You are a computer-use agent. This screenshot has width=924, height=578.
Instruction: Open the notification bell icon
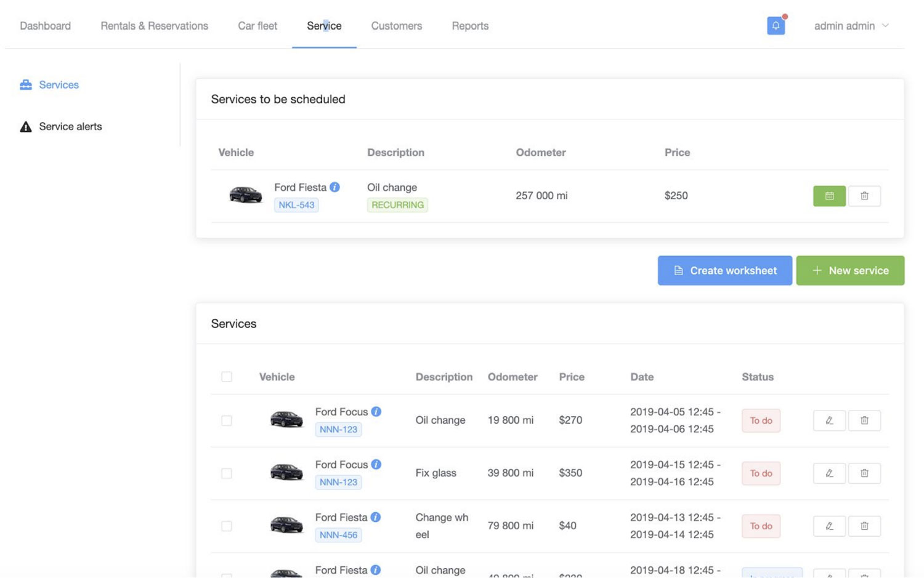(776, 26)
